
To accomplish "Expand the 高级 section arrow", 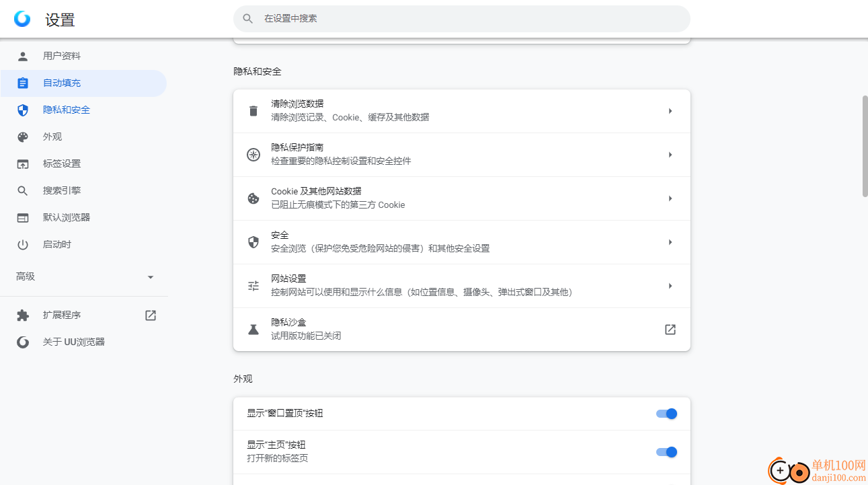I will [x=151, y=276].
